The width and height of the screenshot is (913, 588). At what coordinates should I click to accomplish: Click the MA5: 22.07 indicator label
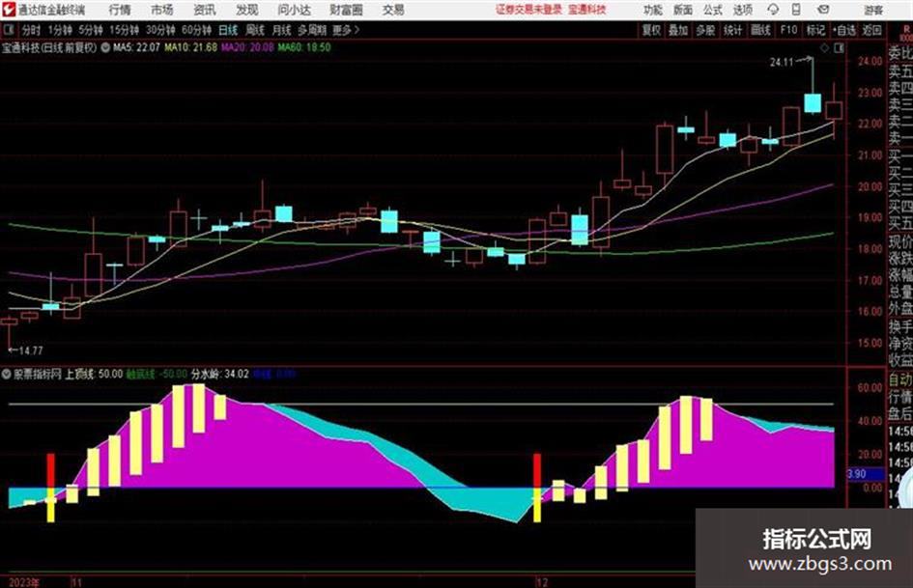(x=136, y=47)
